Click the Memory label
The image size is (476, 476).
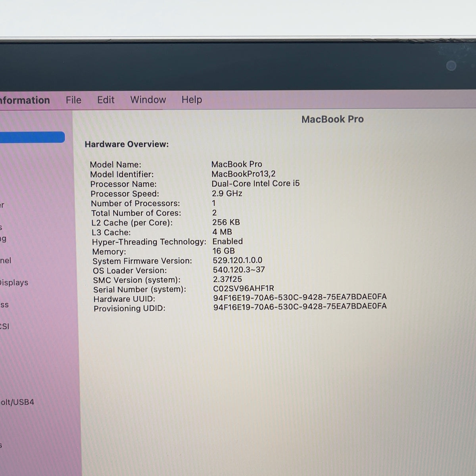[109, 252]
